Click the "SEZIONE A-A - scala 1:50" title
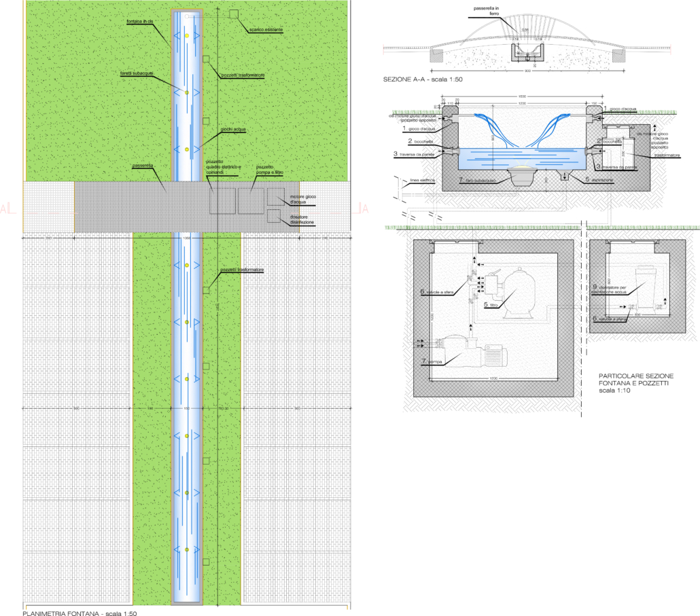700x616 pixels. point(423,79)
